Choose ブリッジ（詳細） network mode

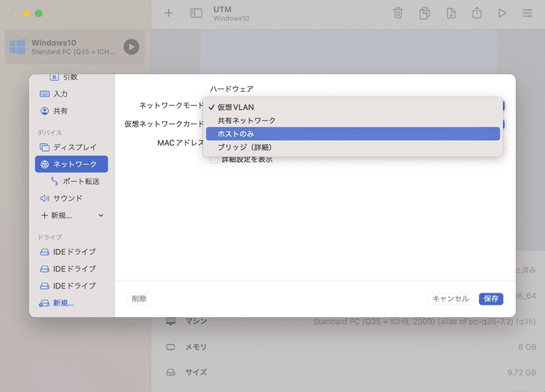353,147
